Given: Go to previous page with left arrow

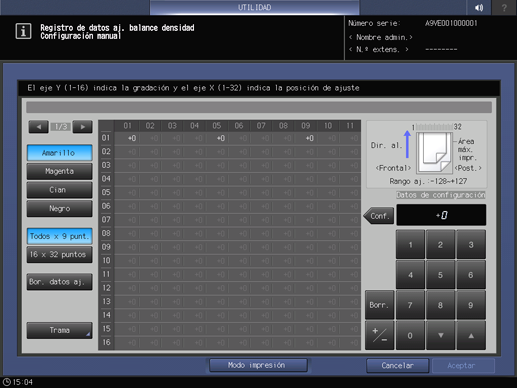Looking at the screenshot, I should [x=39, y=127].
